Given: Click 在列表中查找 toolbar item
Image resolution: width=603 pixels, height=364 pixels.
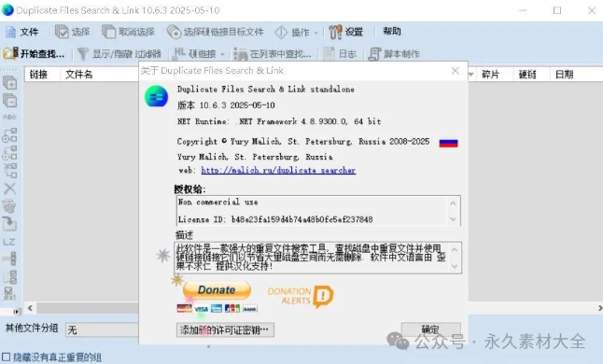Looking at the screenshot, I should pyautogui.click(x=273, y=54).
